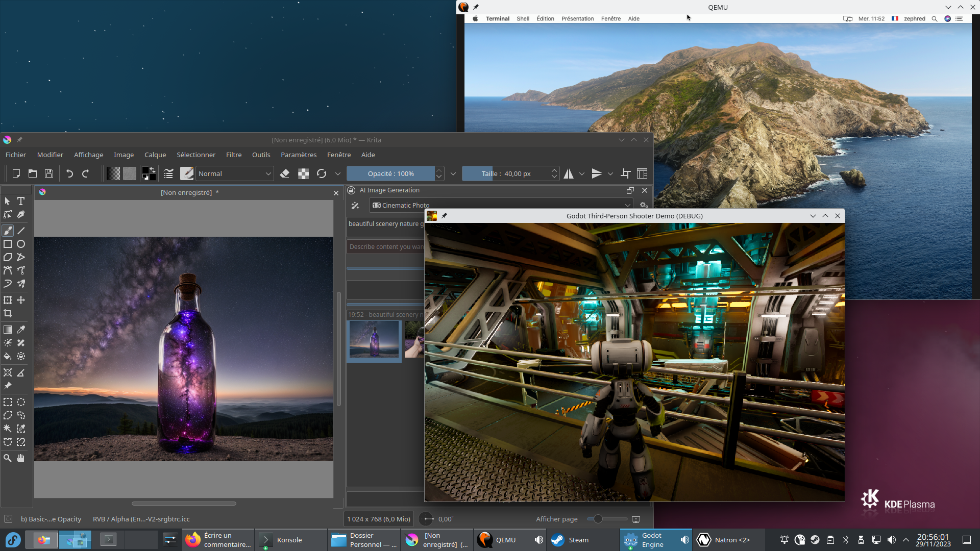Open the Paramètres menu in Krita
The height and width of the screenshot is (551, 980).
[299, 155]
